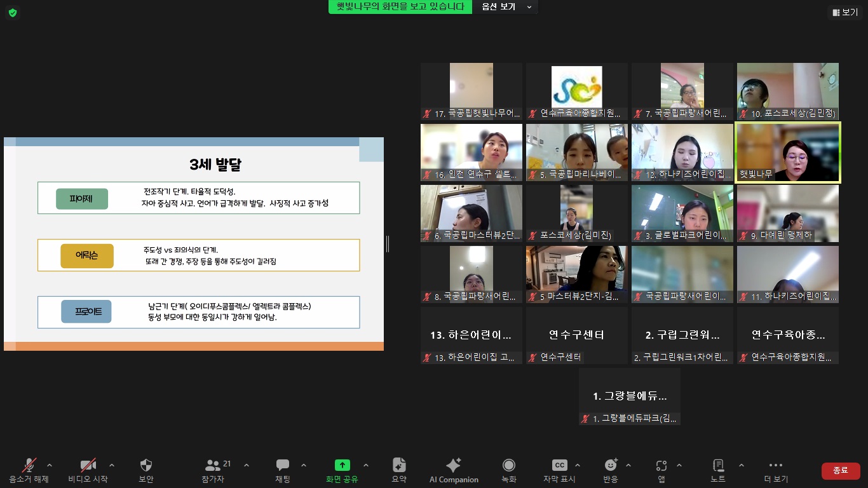The height and width of the screenshot is (488, 868).
Task: Select 햇빛나무 active speaker video tile
Action: tap(788, 152)
